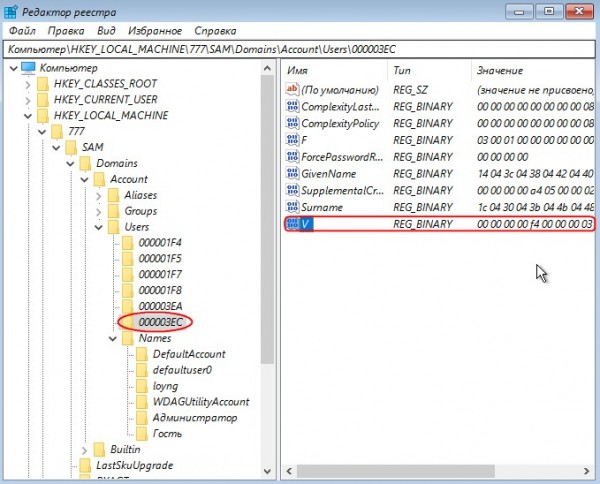
Task: Expand the Aliases key
Action: click(x=99, y=196)
